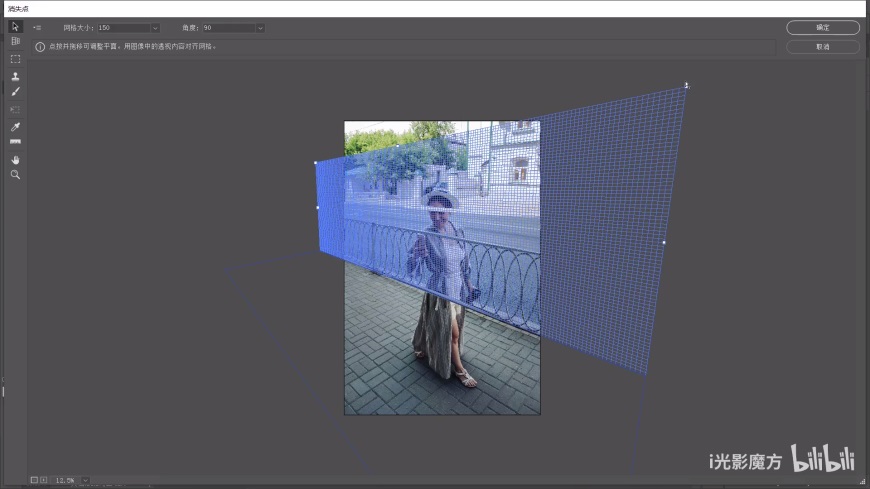Viewport: 870px width, 489px height.
Task: Click the hint text about adjusting the plane
Action: pos(133,47)
